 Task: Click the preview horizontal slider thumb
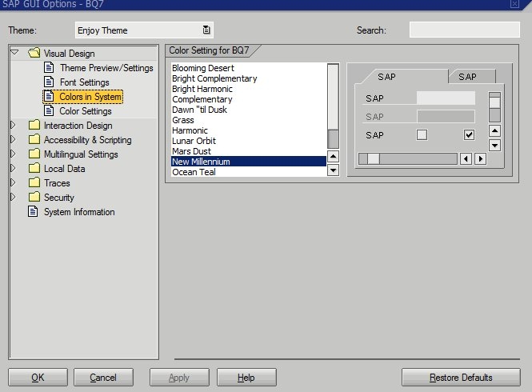[374, 158]
